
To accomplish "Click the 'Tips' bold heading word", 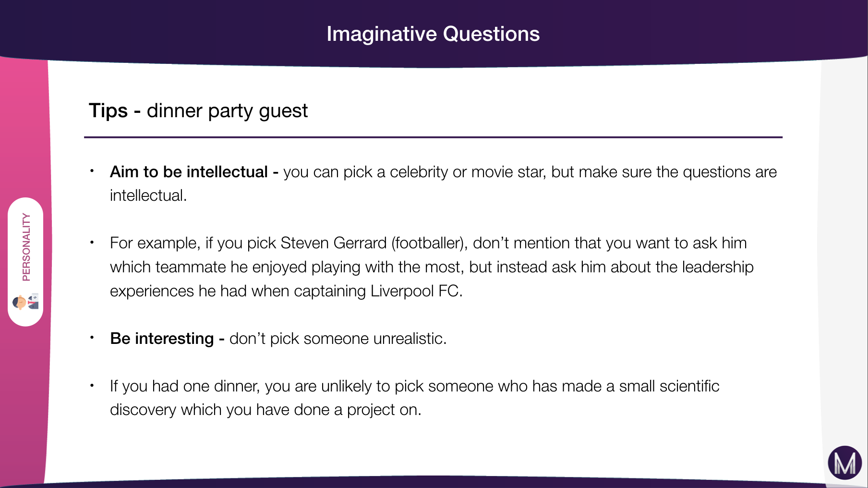I will 108,111.
